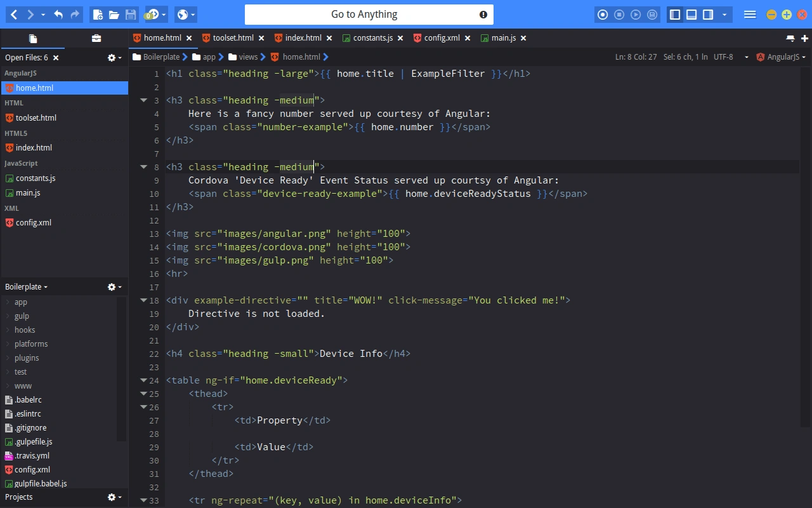Switch to the constants.js editor tab
Viewport: 812px width, 508px height.
pos(373,37)
